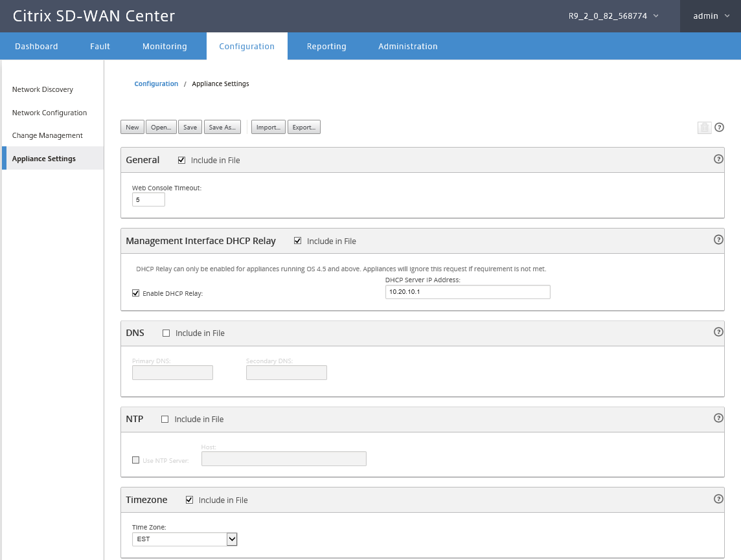Toggle Timezone Include in File checkbox
741x560 pixels.
(190, 500)
